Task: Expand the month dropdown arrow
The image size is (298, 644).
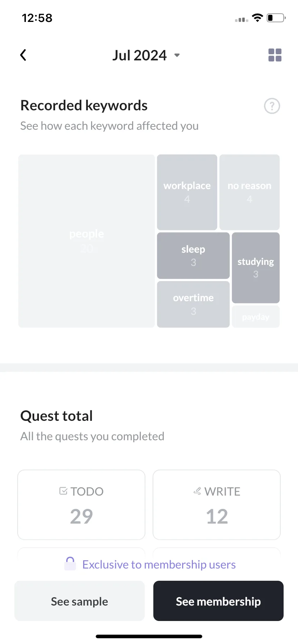Action: [177, 55]
